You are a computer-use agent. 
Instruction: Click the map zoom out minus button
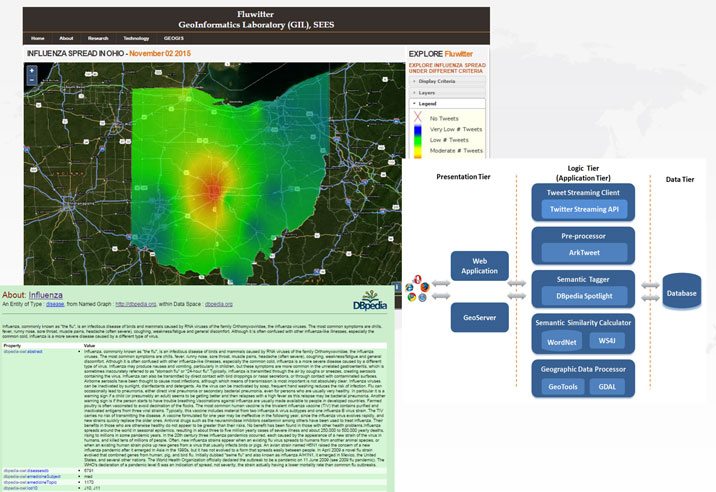tap(32, 80)
